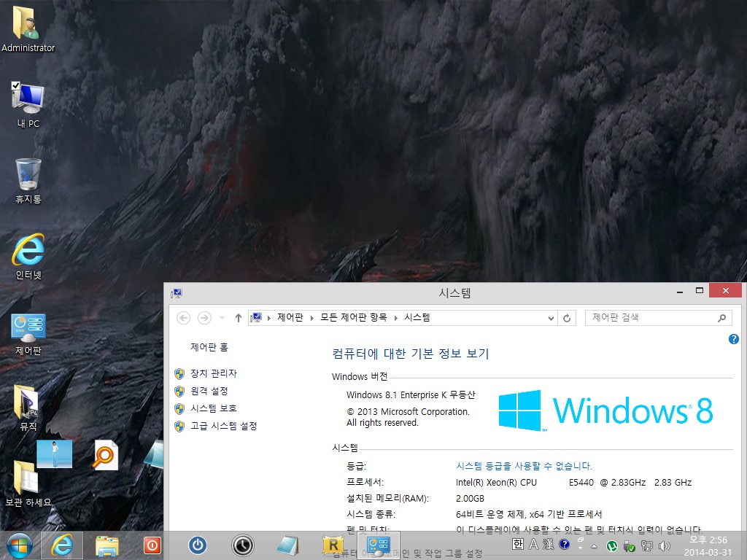This screenshot has height=560, width=747.
Task: Click 시스템 등급을 사용할 수 없습니다 link
Action: tap(524, 466)
